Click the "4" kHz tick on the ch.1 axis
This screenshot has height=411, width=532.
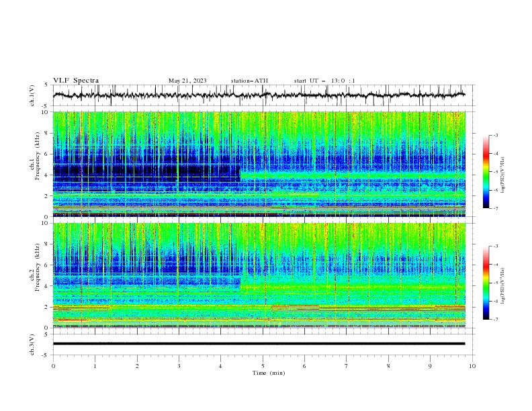[48, 175]
